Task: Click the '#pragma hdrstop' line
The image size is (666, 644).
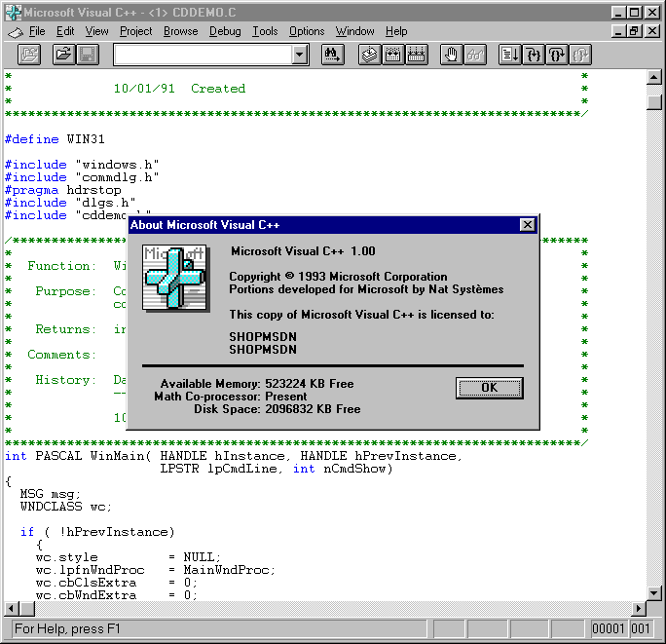Action: coord(62,190)
